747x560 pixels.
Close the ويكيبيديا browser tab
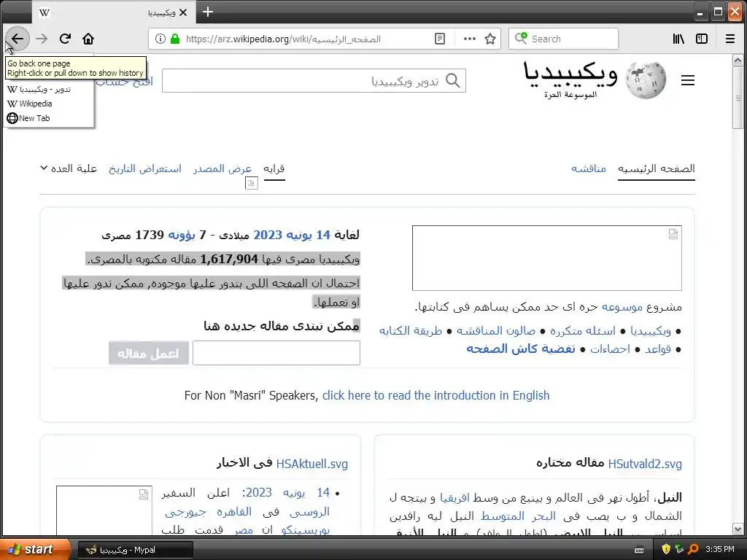point(183,12)
